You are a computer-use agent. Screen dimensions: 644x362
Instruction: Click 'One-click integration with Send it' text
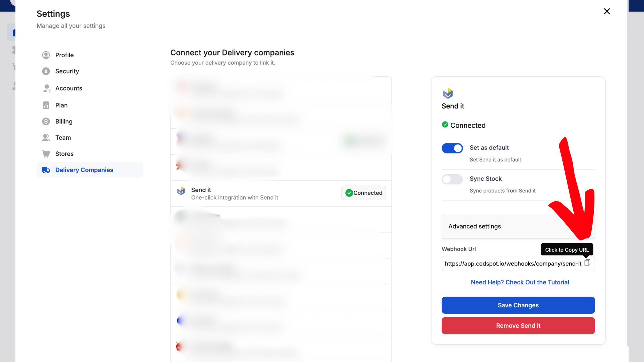(235, 198)
